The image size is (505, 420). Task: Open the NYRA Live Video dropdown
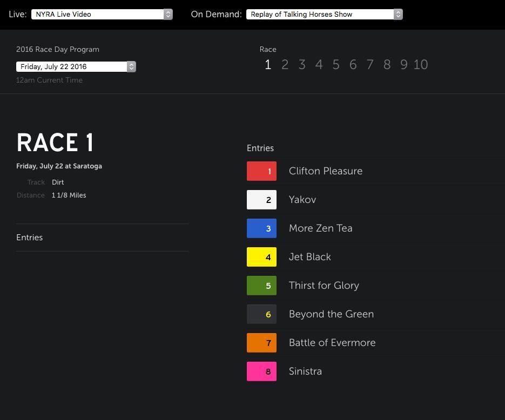click(x=102, y=15)
